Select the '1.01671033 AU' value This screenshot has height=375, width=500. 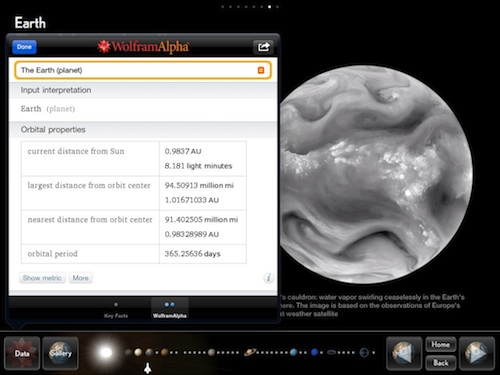[192, 200]
